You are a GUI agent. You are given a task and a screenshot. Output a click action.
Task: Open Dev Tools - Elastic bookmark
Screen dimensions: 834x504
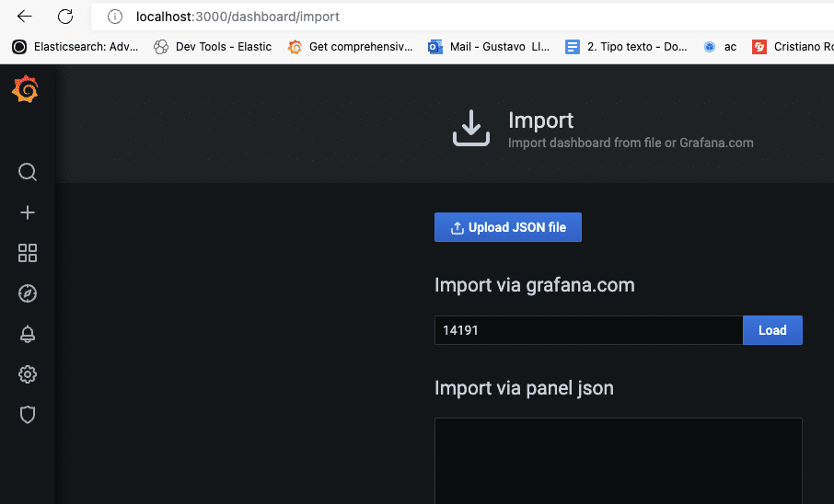pos(213,47)
